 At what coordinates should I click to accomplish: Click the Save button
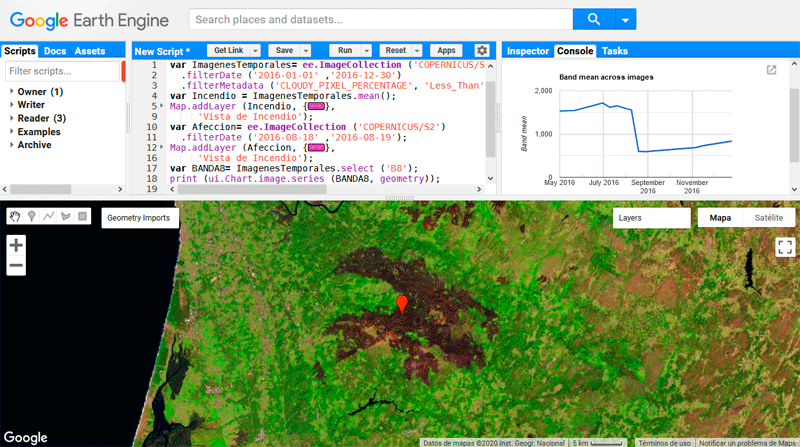284,51
